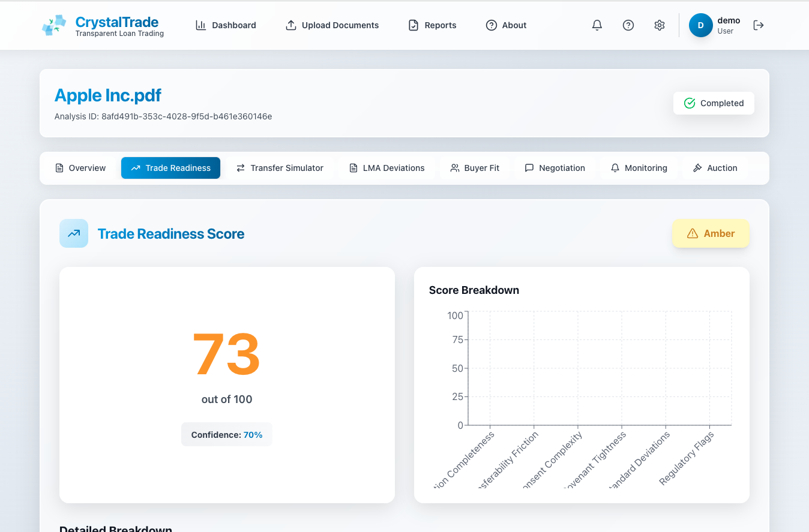
Task: Click the Confidence: 70% pill
Action: pos(227,435)
